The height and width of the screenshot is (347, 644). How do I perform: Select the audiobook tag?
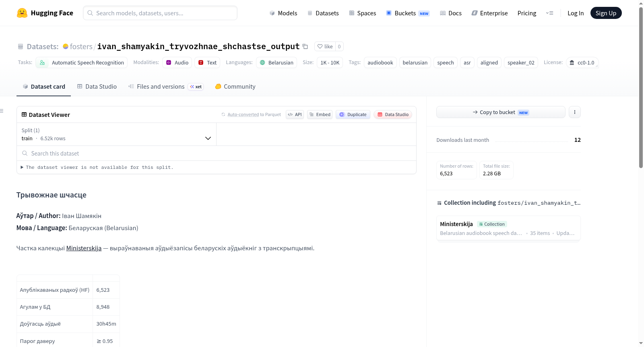pyautogui.click(x=380, y=62)
